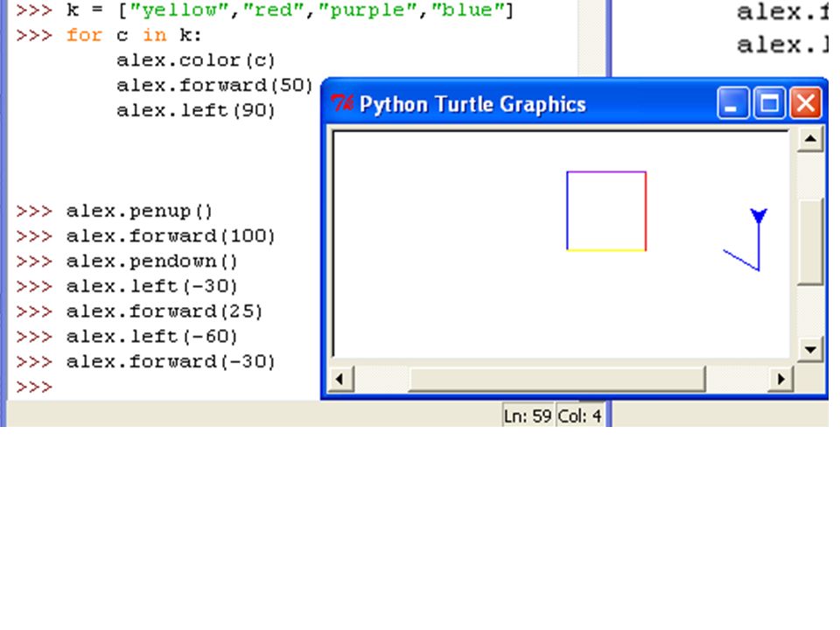Click the vertical scrollbar thumb in the Turtle window
The image size is (840, 630).
810,241
